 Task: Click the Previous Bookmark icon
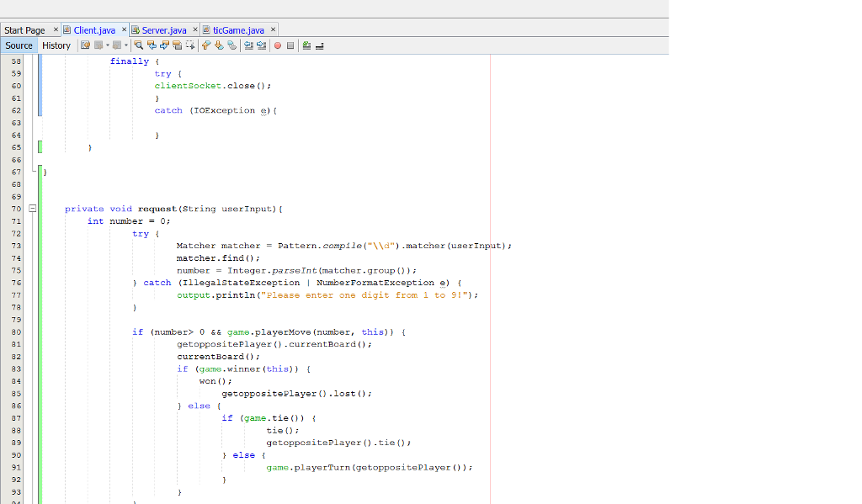click(205, 45)
